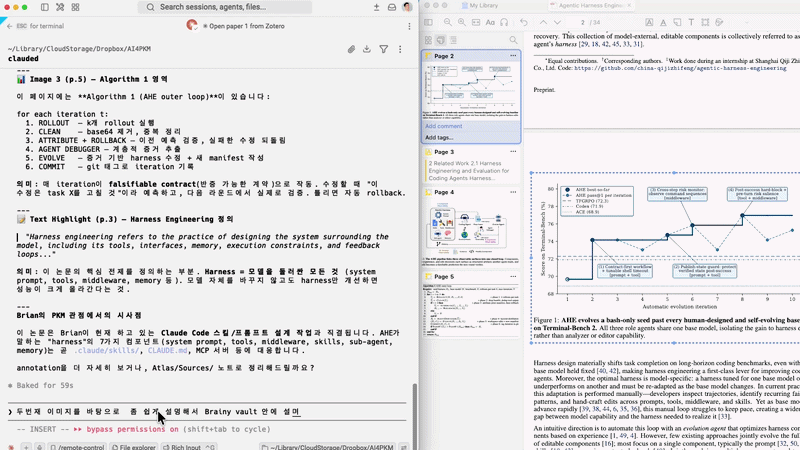Click the .claude/skills/ link in terminal output
800x450 pixels.
(107, 351)
